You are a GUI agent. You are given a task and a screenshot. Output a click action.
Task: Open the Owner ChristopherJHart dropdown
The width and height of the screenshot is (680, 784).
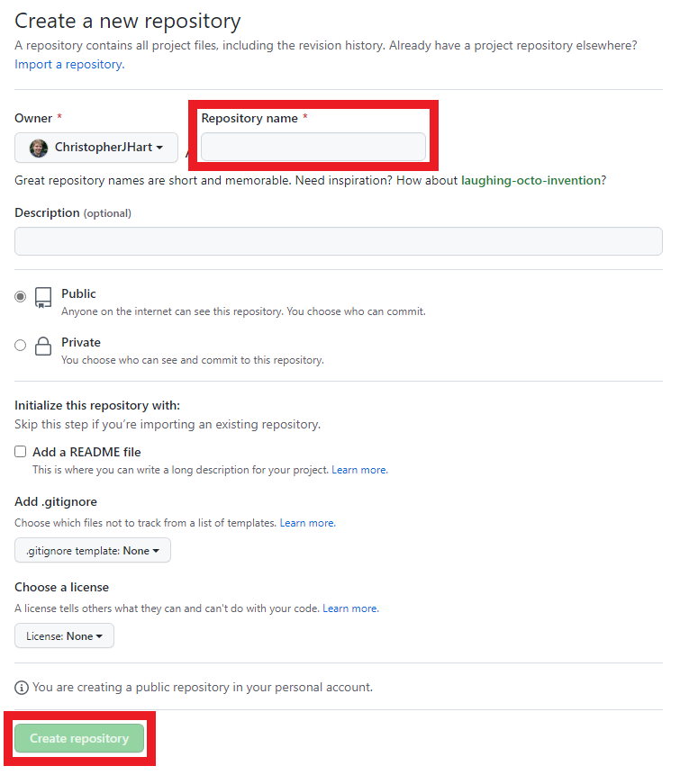(x=95, y=148)
